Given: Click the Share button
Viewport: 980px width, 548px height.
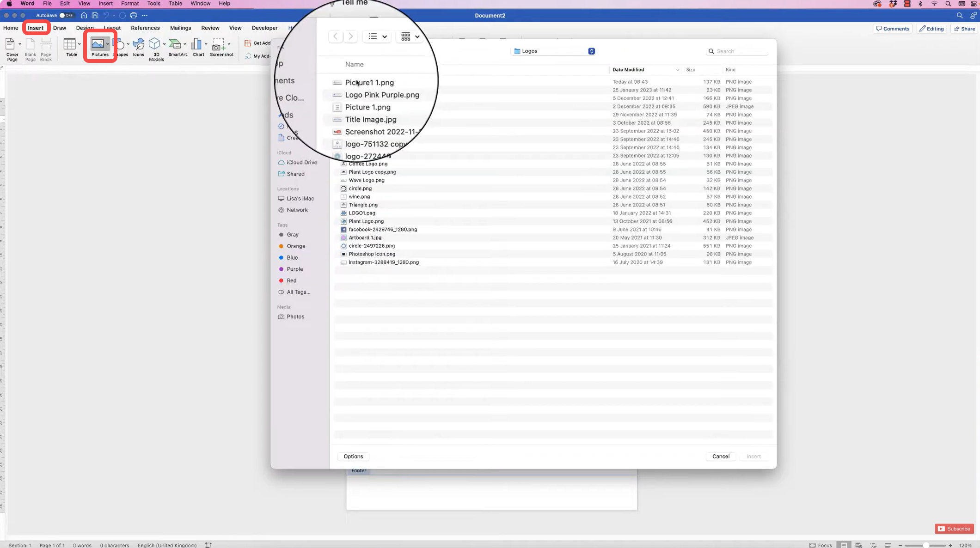Looking at the screenshot, I should pos(965,29).
